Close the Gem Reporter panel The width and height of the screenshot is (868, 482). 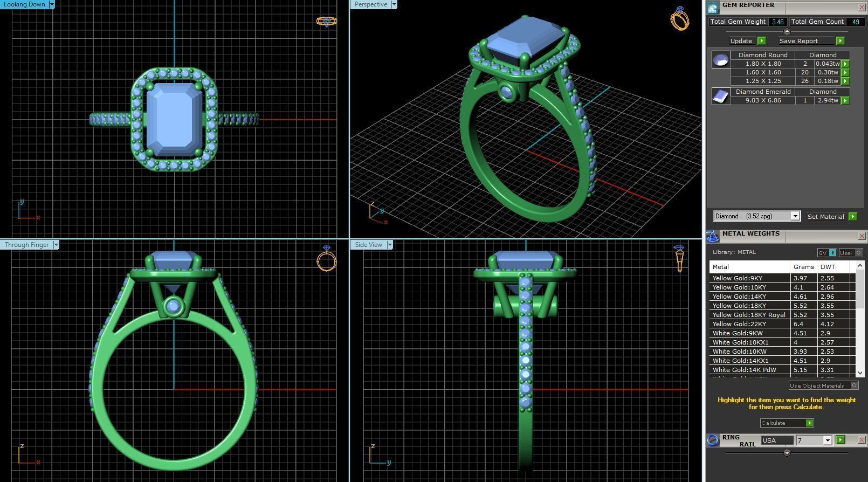(862, 8)
